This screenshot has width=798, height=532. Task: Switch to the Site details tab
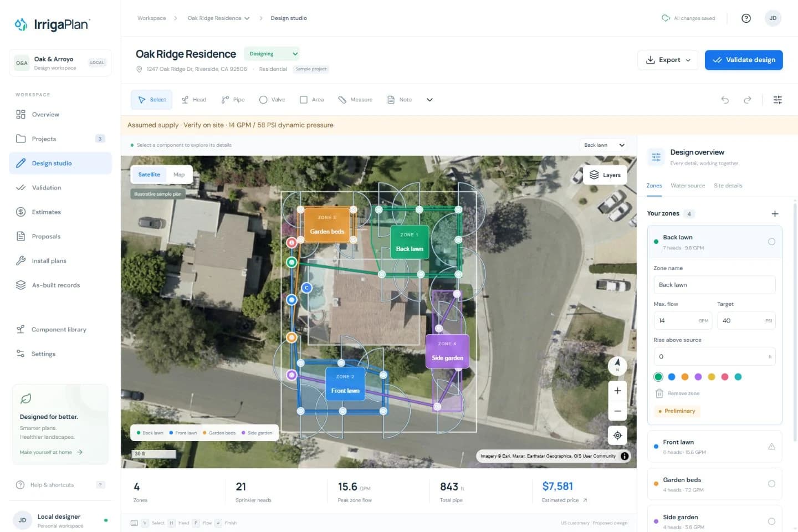[x=728, y=186]
